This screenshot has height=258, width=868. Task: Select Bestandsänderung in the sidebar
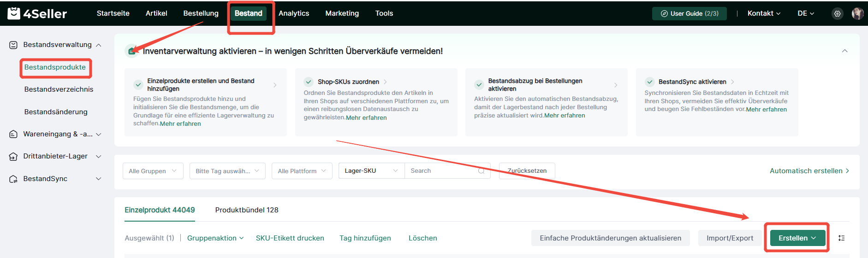click(x=56, y=112)
